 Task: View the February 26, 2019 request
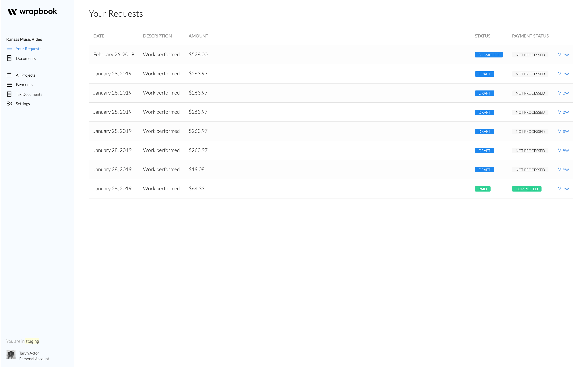click(563, 55)
